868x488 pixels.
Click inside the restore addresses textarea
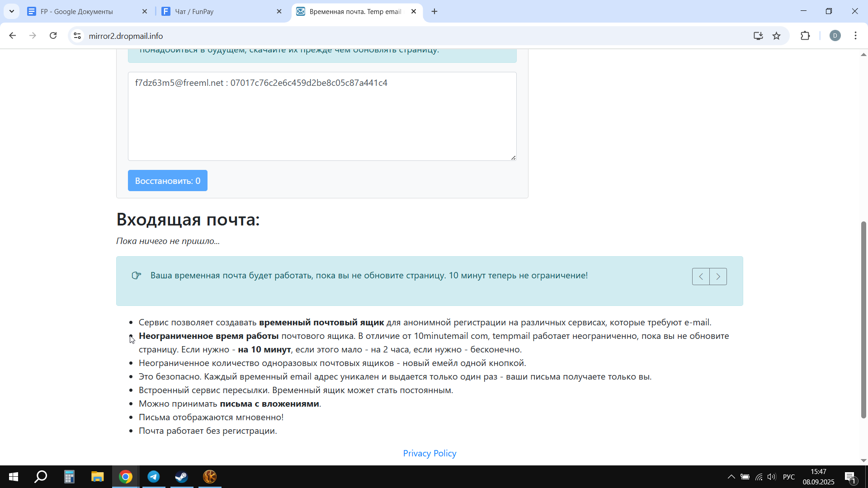coord(322,116)
